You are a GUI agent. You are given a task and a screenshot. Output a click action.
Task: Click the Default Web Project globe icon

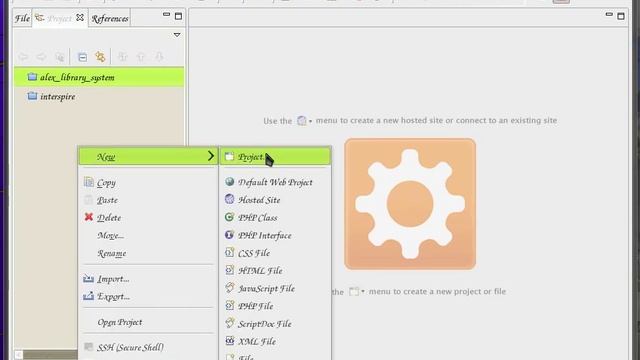[229, 181]
